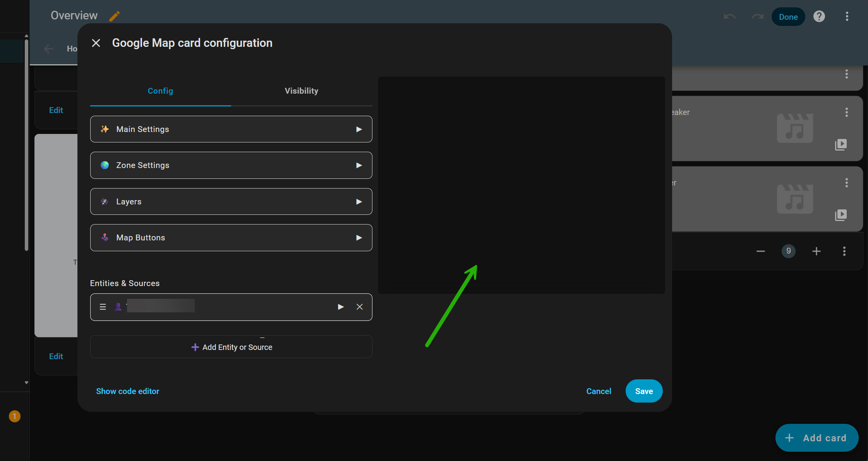Click the plus icon next to 9
The height and width of the screenshot is (461, 868).
816,251
